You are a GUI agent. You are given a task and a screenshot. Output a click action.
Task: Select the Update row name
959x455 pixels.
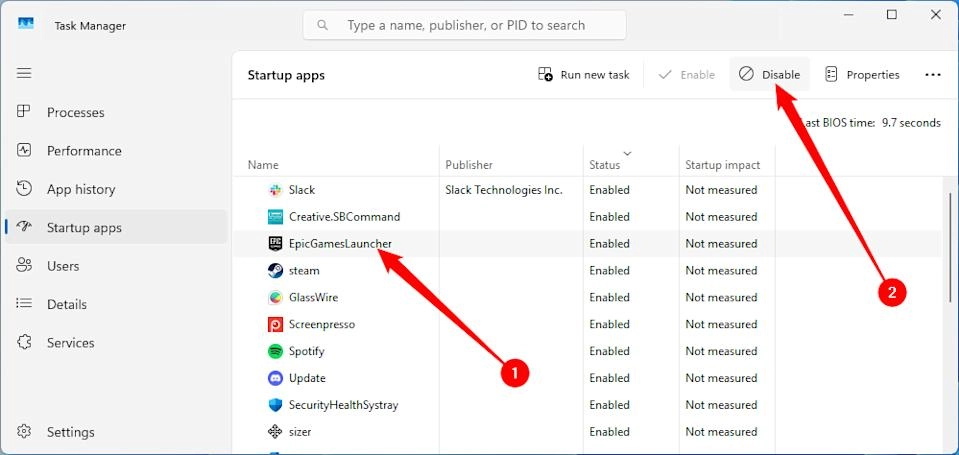click(x=307, y=378)
